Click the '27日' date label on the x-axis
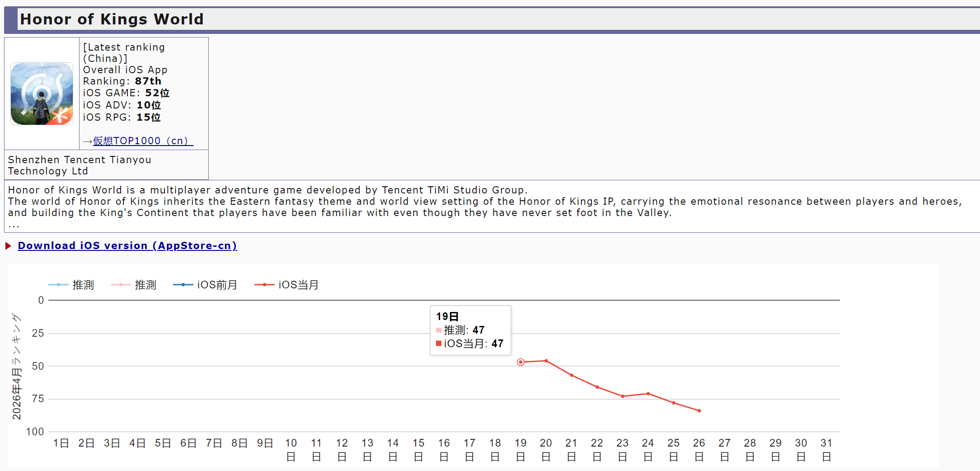 point(725,450)
